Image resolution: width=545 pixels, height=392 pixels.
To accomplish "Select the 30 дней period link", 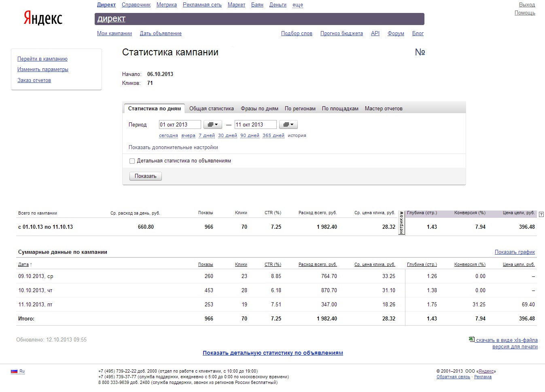I will (x=227, y=135).
